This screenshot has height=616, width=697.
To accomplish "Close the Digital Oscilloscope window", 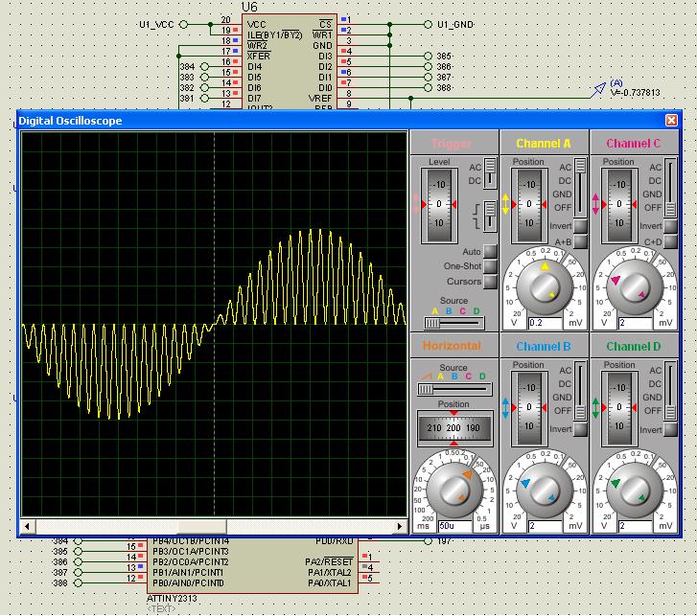I will click(671, 121).
